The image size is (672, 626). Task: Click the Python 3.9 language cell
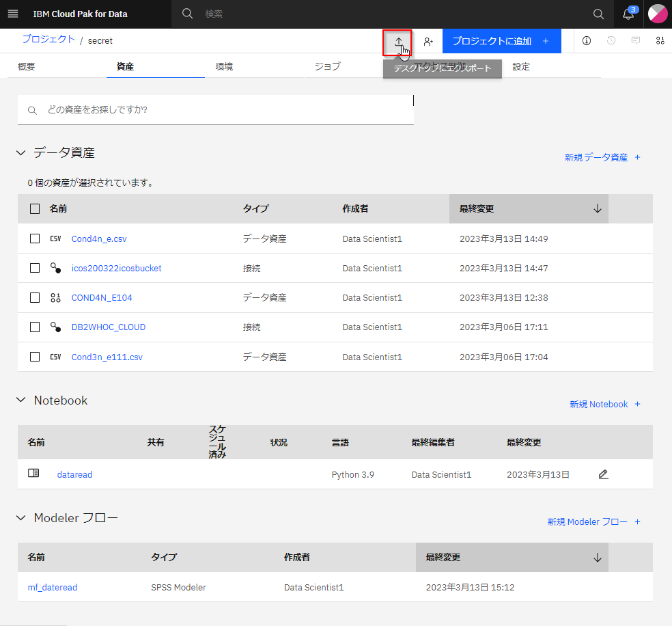352,475
